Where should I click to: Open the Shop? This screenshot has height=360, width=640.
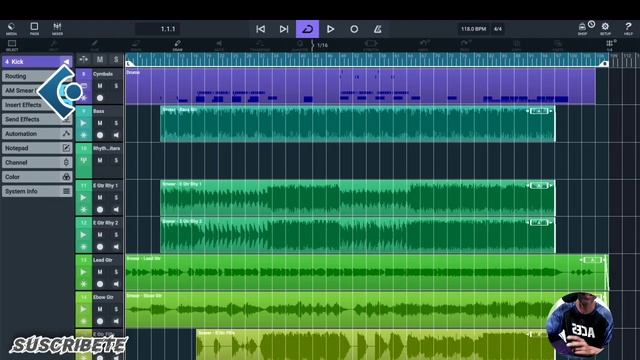click(582, 29)
